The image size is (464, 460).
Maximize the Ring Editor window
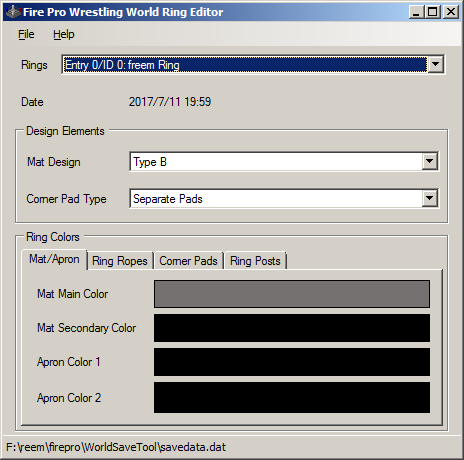pos(433,12)
